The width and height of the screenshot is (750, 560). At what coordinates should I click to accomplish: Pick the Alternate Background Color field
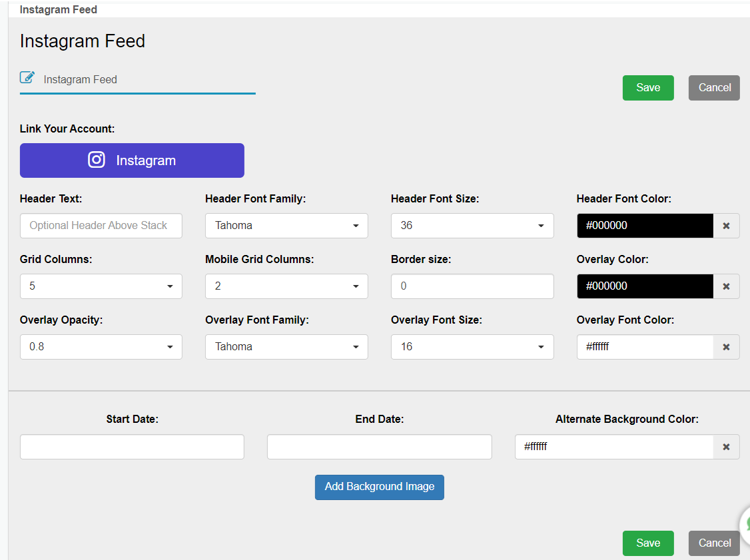614,447
